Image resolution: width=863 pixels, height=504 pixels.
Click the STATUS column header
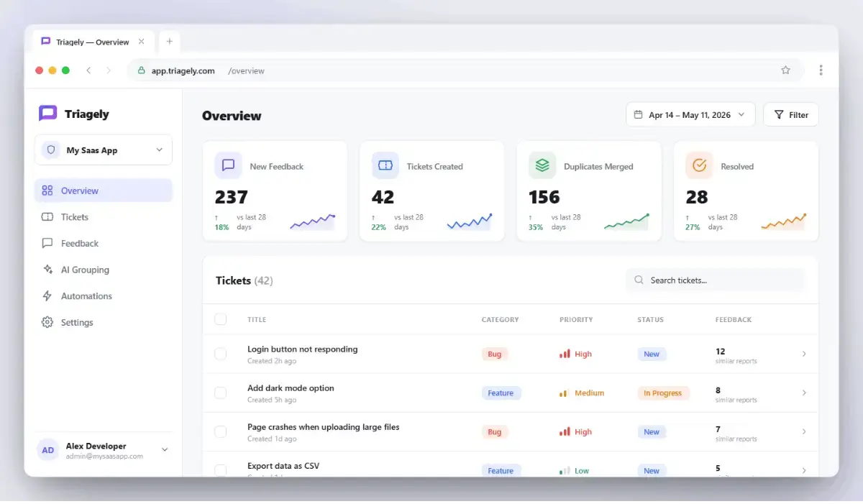(650, 319)
